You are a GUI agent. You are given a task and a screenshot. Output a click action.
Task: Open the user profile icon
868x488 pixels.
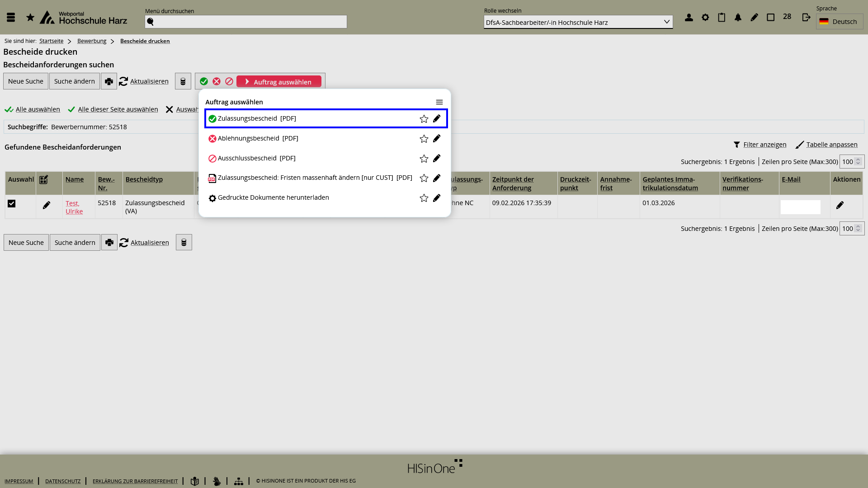[689, 18]
